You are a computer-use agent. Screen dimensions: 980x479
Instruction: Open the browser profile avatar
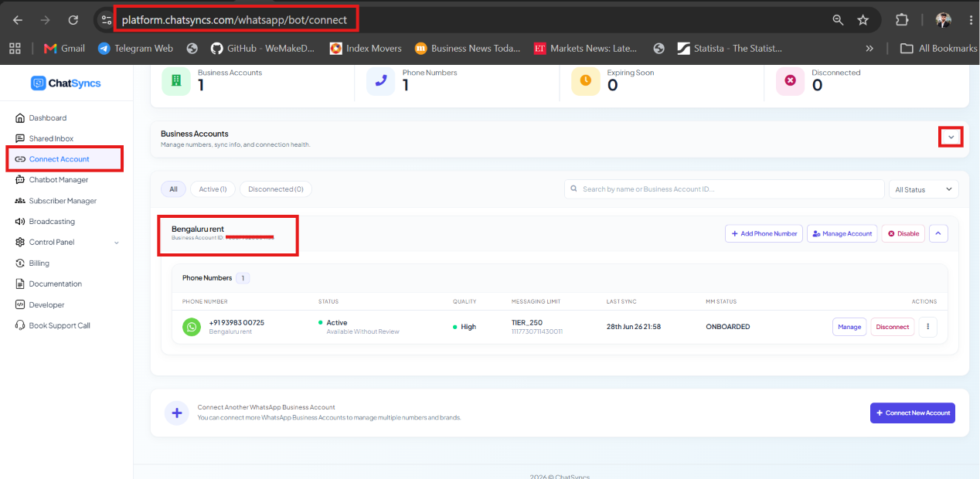[943, 20]
